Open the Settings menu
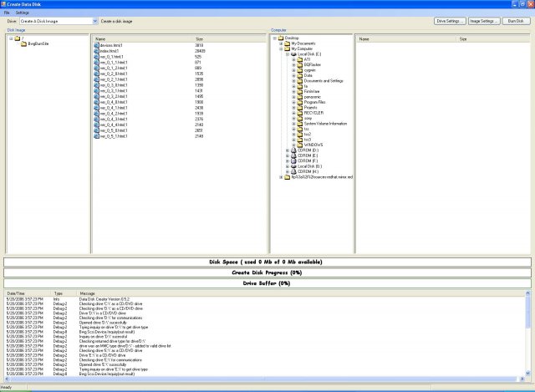The image size is (535, 392). pyautogui.click(x=22, y=13)
